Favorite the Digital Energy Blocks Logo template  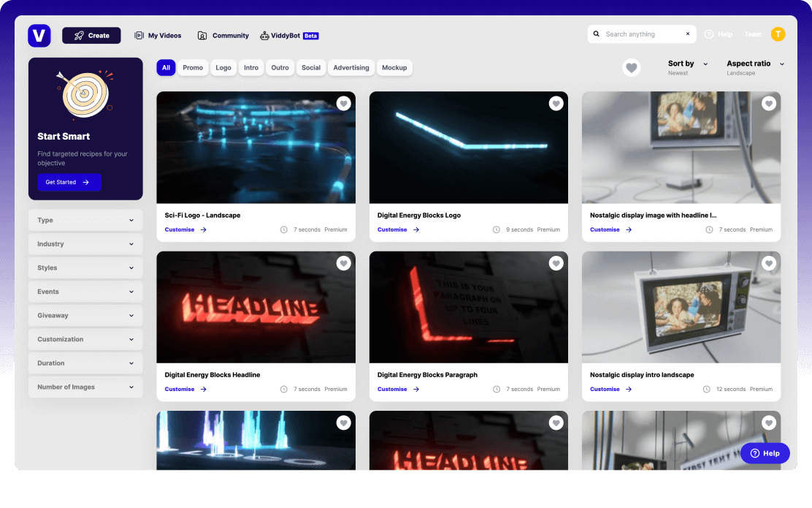pyautogui.click(x=556, y=104)
